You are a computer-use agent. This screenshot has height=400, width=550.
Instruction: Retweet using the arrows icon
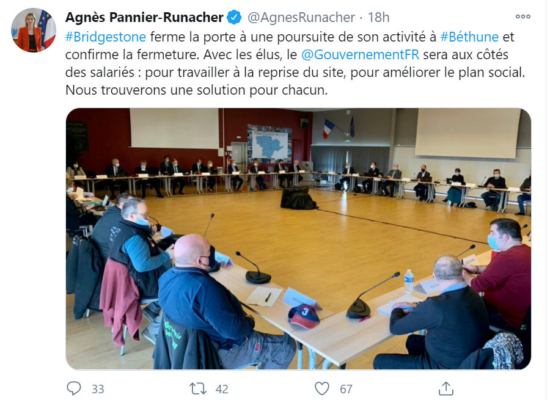(x=198, y=388)
